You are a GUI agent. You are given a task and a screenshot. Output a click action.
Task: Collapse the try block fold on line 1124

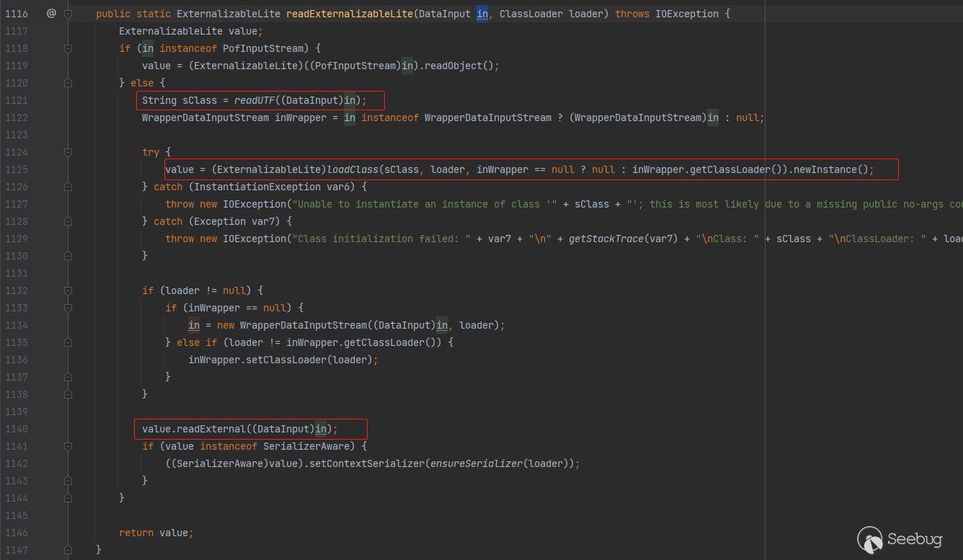pyautogui.click(x=68, y=152)
